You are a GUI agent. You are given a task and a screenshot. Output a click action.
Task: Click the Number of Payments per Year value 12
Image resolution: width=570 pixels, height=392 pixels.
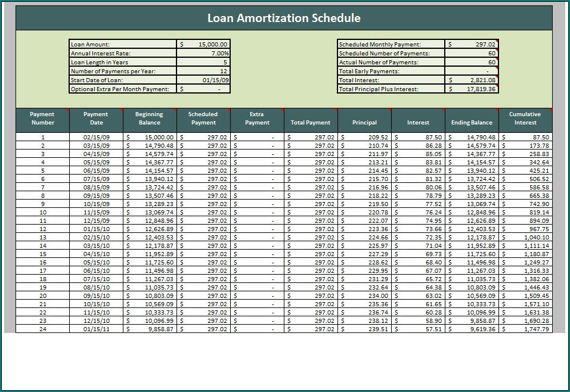(203, 71)
